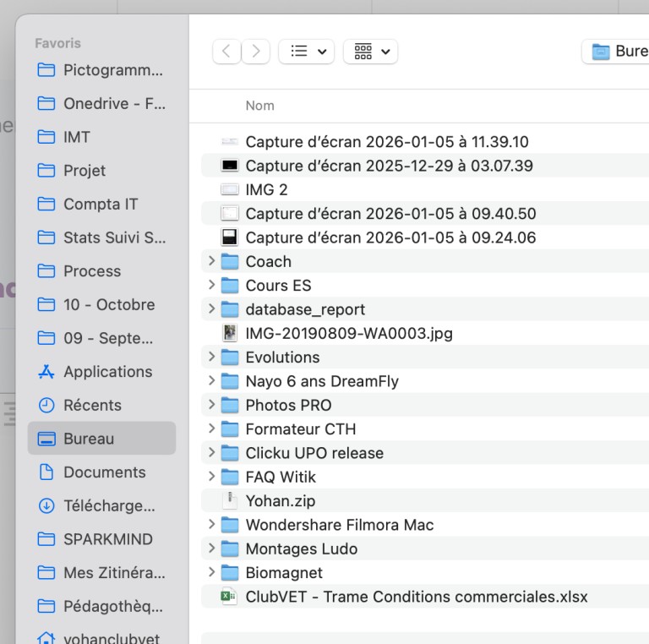Select the ClubVET xlsx file icon
This screenshot has width=649, height=644.
(230, 596)
